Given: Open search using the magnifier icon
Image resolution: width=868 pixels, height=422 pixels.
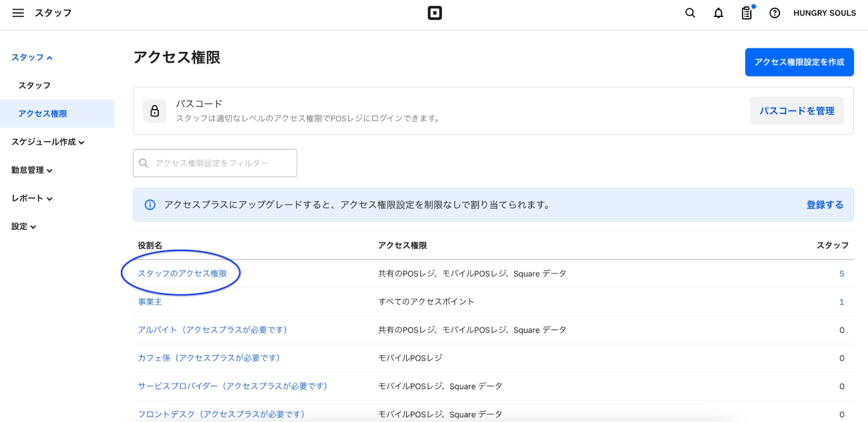Looking at the screenshot, I should (x=690, y=13).
